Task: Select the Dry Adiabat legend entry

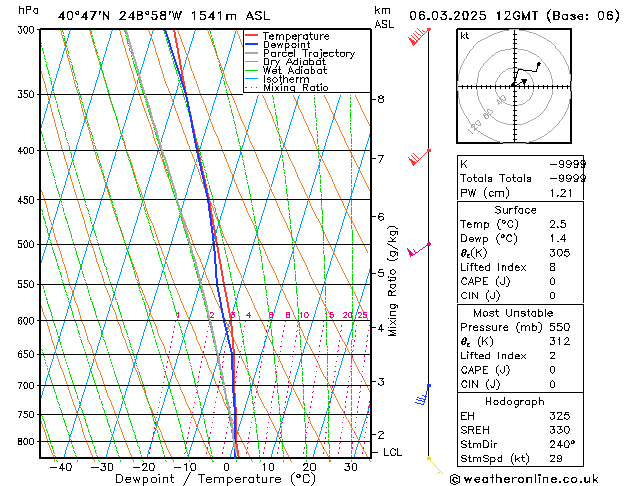Action: [x=295, y=62]
